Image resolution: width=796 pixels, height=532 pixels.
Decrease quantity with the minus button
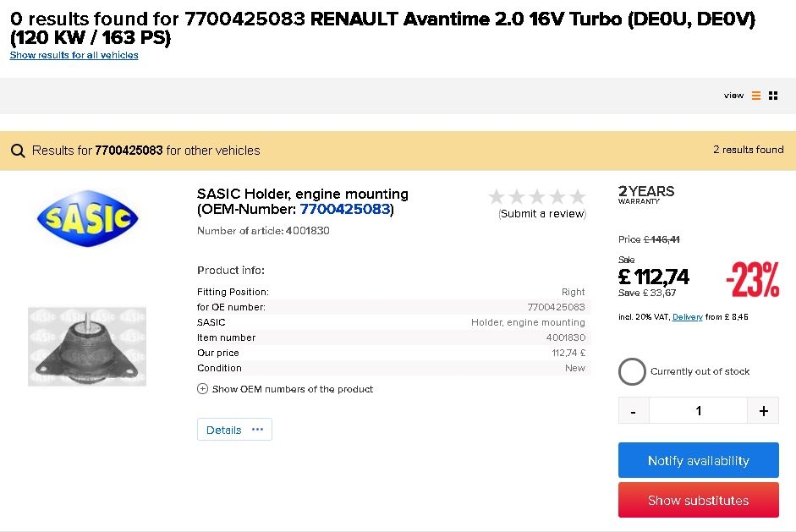click(x=634, y=411)
